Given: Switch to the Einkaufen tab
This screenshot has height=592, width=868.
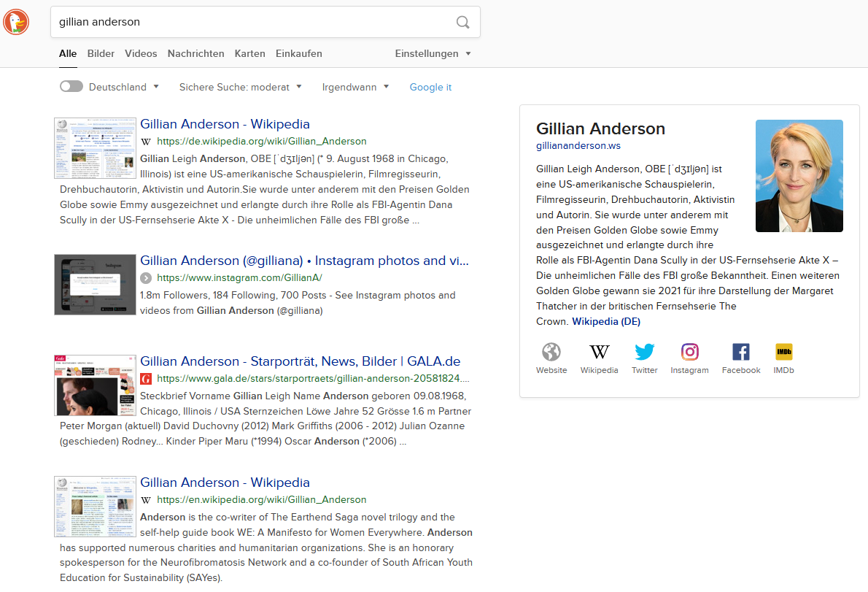Looking at the screenshot, I should (x=299, y=54).
